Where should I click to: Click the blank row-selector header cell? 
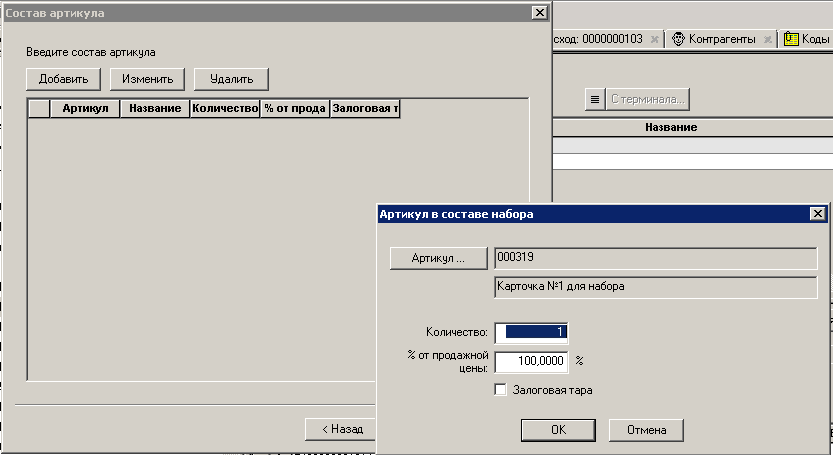pos(39,108)
